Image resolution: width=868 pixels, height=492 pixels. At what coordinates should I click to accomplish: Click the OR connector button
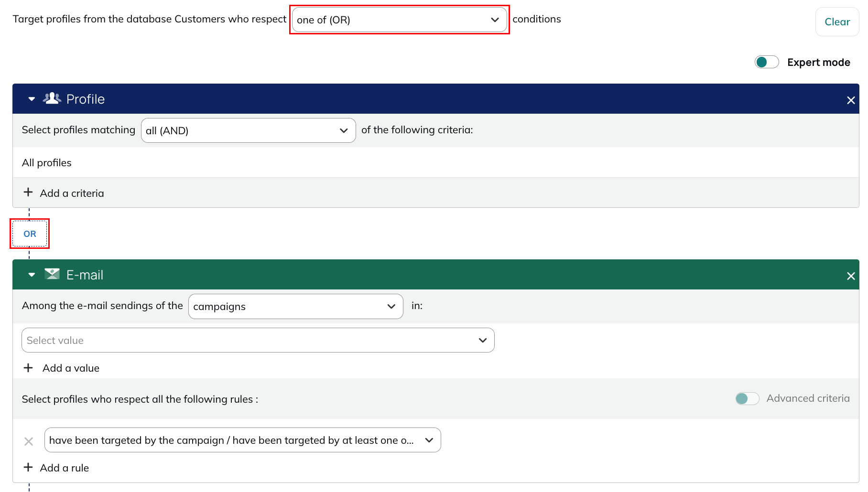pyautogui.click(x=30, y=234)
